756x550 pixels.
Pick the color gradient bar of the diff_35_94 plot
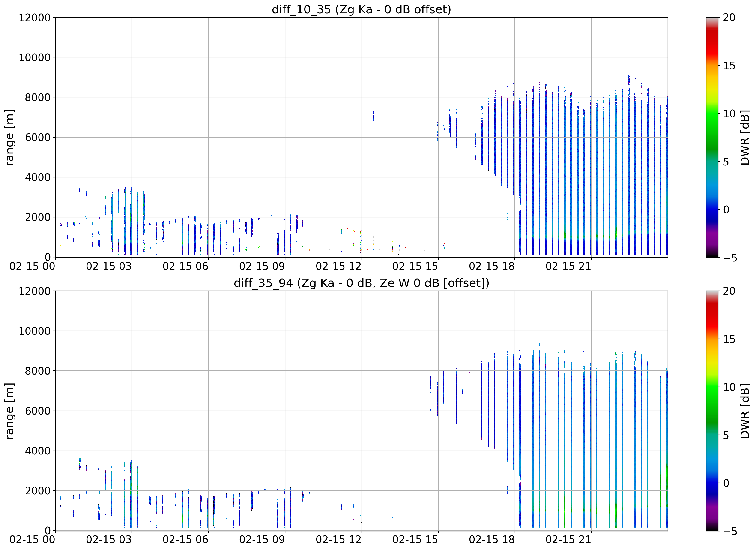tap(712, 411)
